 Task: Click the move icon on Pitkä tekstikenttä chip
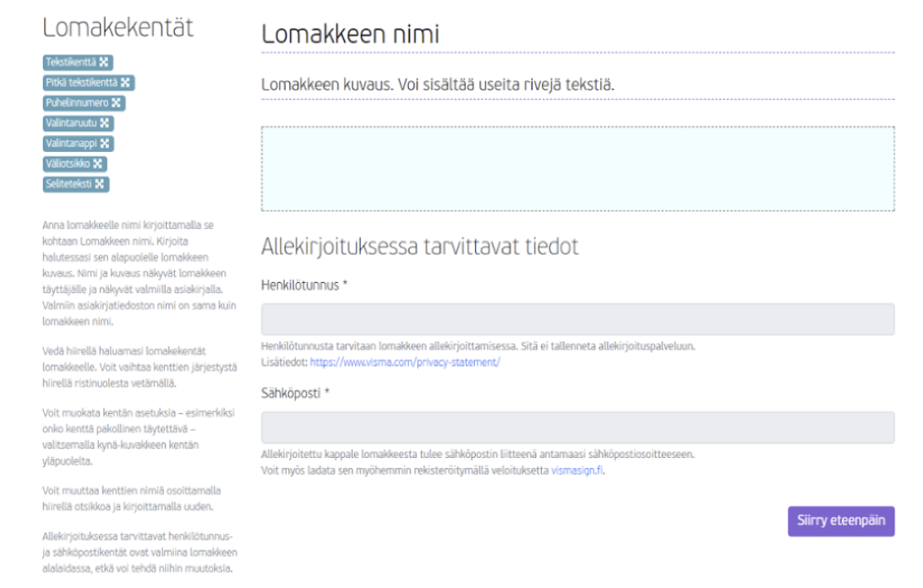click(x=125, y=83)
